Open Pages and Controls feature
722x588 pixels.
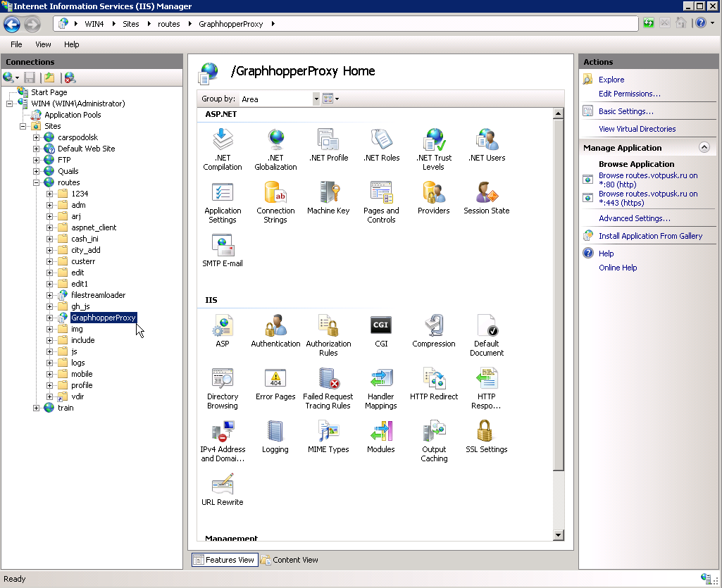pos(381,203)
